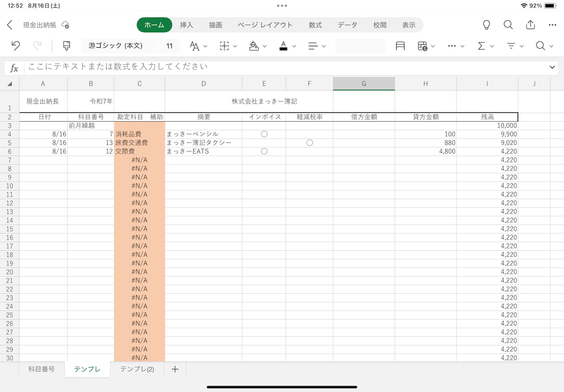
Task: Select the 10,000 balance cell
Action: (x=487, y=125)
